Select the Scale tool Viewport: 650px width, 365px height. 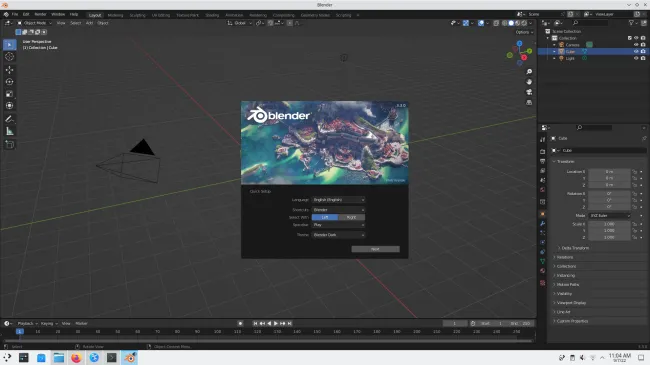pos(10,94)
